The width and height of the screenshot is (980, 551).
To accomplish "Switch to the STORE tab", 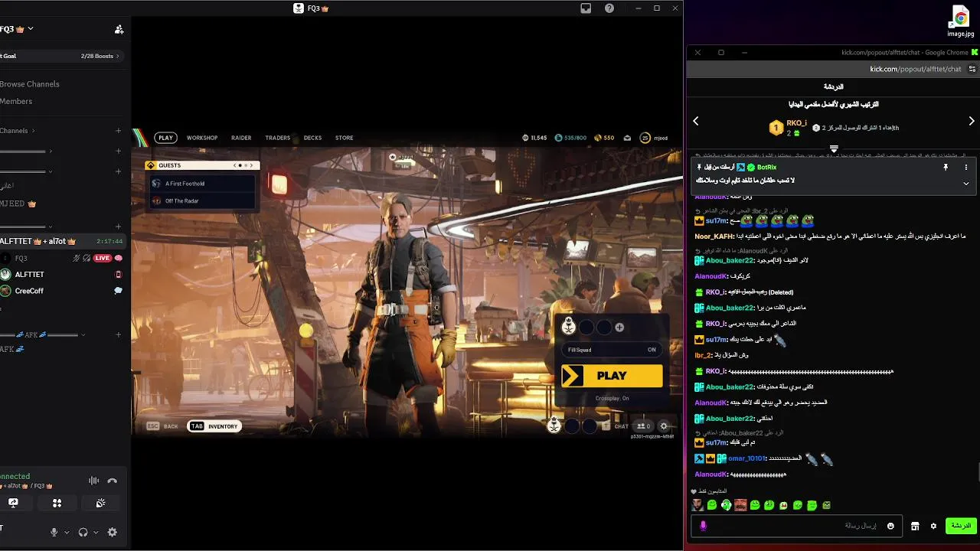I will tap(345, 138).
